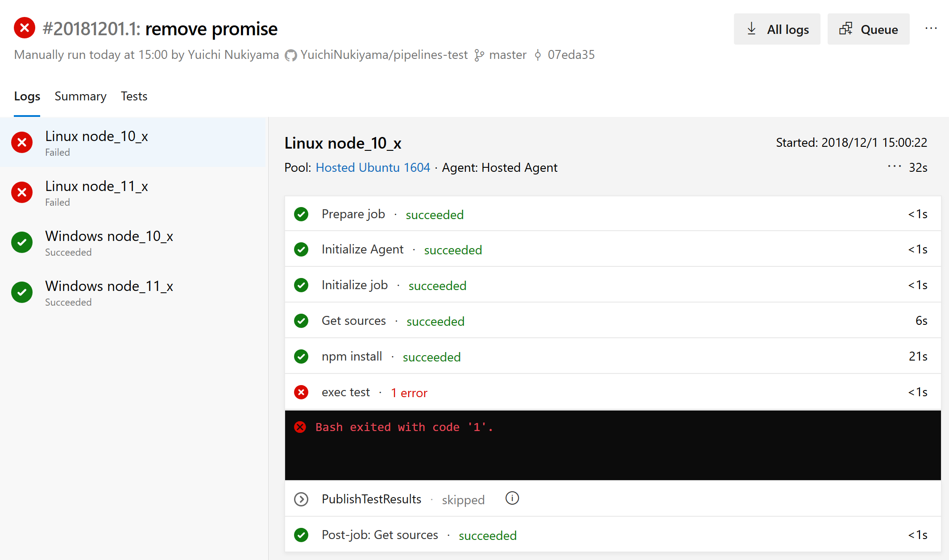The width and height of the screenshot is (949, 560).
Task: Open the more options menu at top right
Action: point(931,28)
